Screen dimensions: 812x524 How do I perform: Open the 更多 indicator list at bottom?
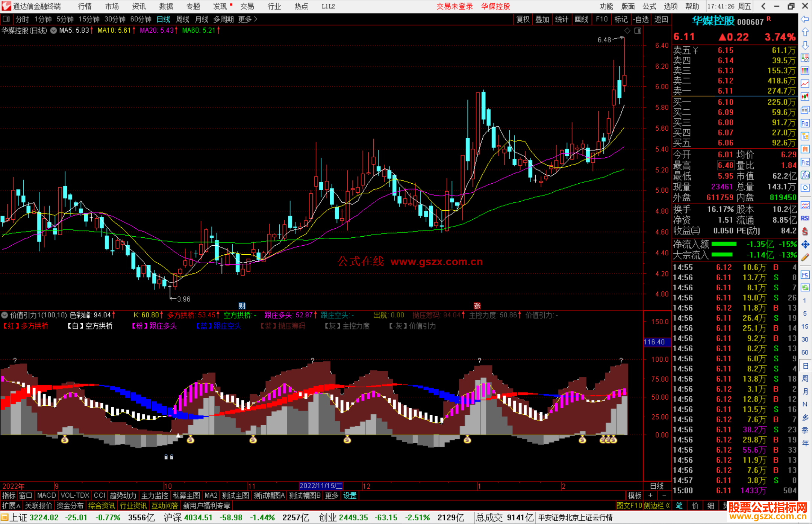332,495
